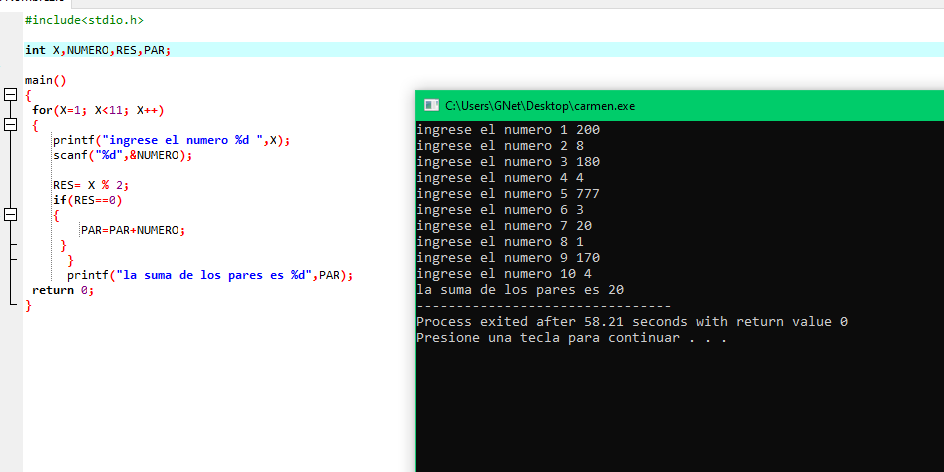Click the scanf("%d",&NUMERO); line

coord(122,155)
